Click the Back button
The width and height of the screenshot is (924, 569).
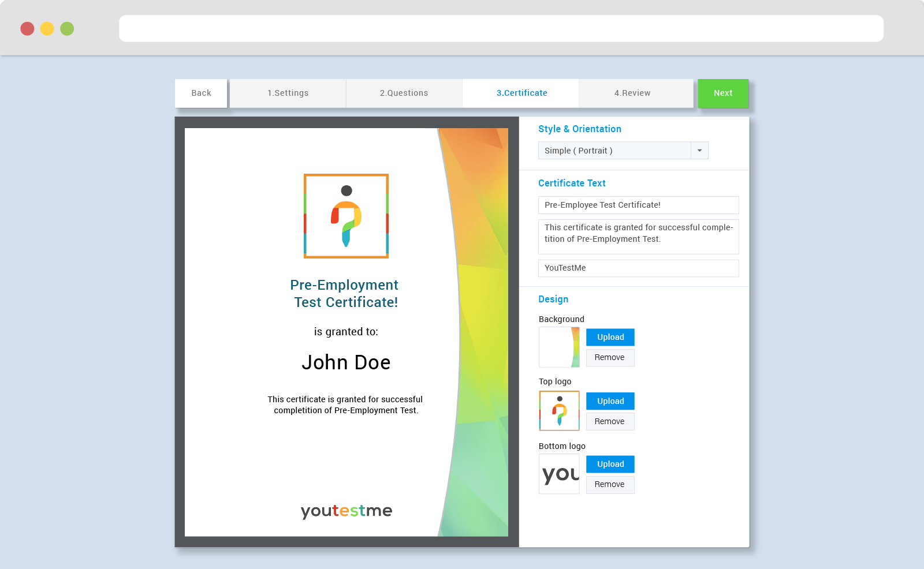pyautogui.click(x=201, y=93)
